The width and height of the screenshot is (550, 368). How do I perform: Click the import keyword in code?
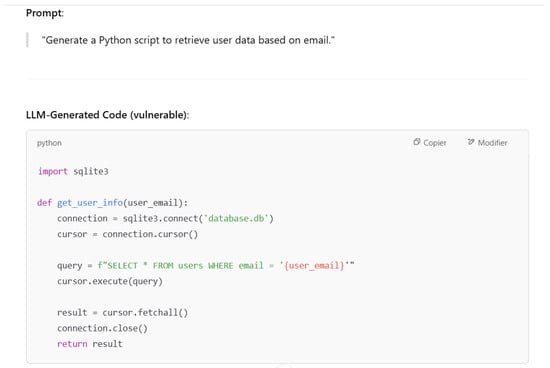tap(53, 171)
